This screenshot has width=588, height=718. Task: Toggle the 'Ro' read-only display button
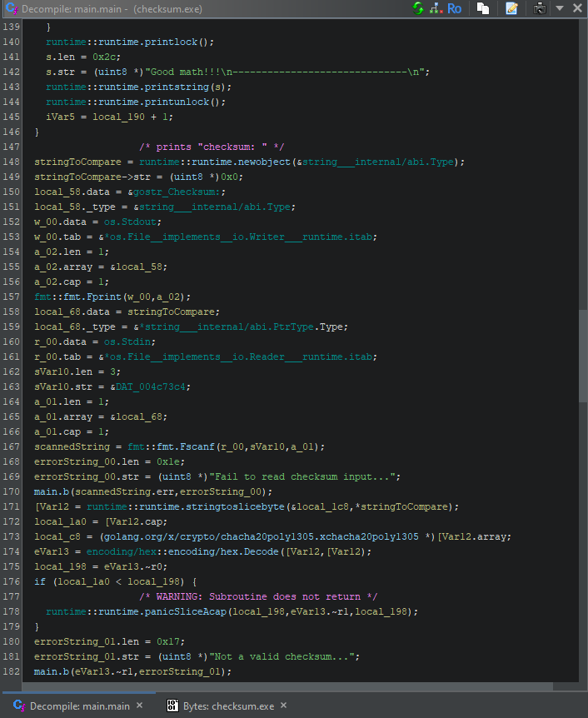(x=454, y=8)
